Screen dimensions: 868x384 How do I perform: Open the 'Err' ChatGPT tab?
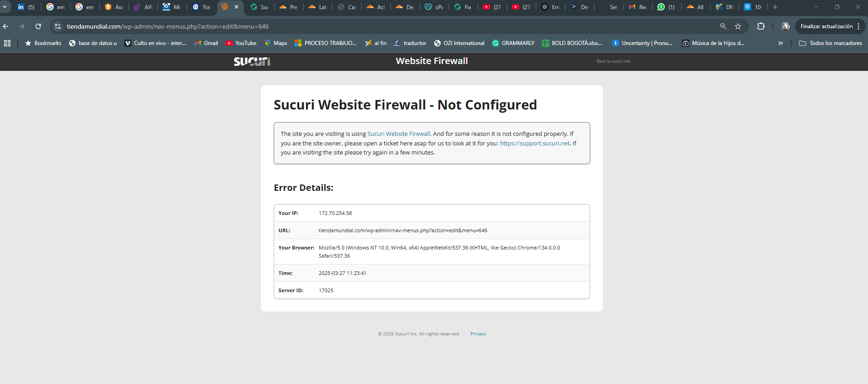click(x=551, y=7)
